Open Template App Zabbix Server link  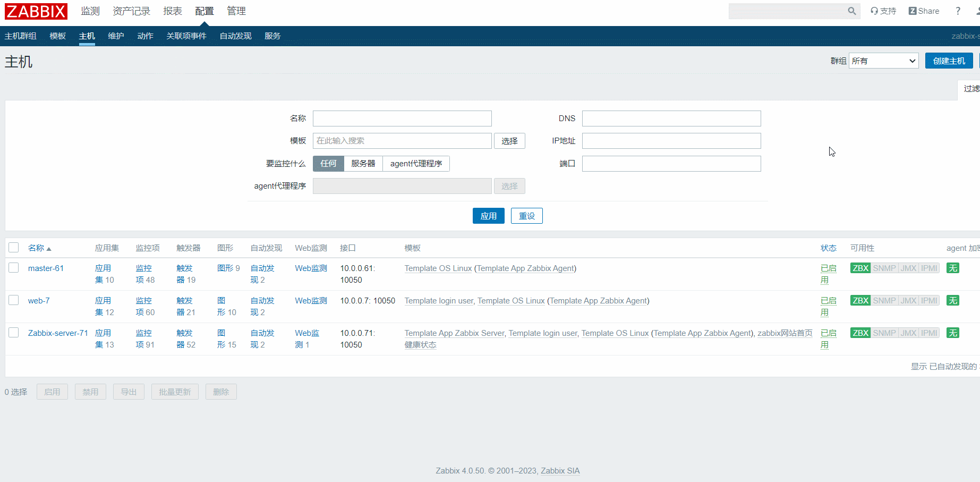(454, 333)
